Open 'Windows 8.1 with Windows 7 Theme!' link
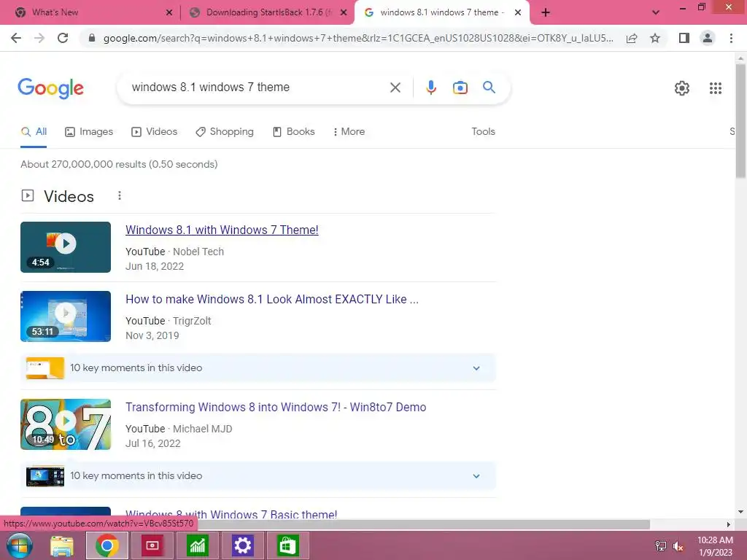747x560 pixels. pyautogui.click(x=222, y=230)
